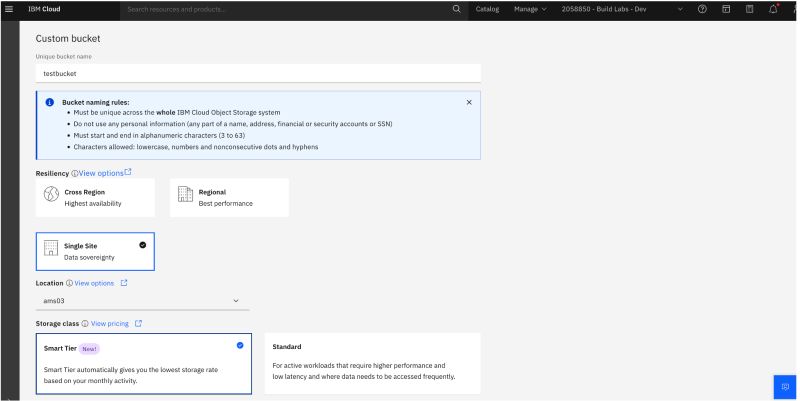Screen dimensions: 800x401
Task: Select Single Site resiliency
Action: (95, 252)
